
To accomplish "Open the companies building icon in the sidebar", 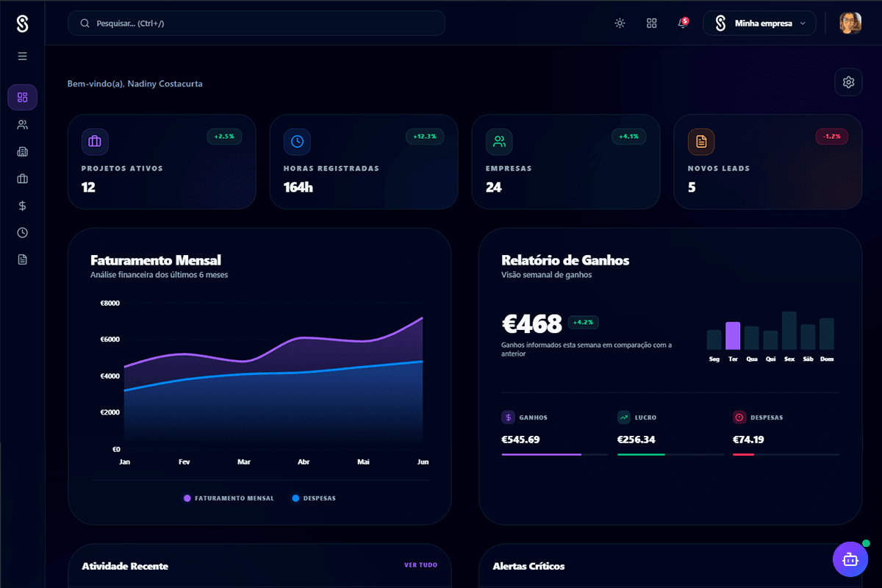I will tap(22, 151).
